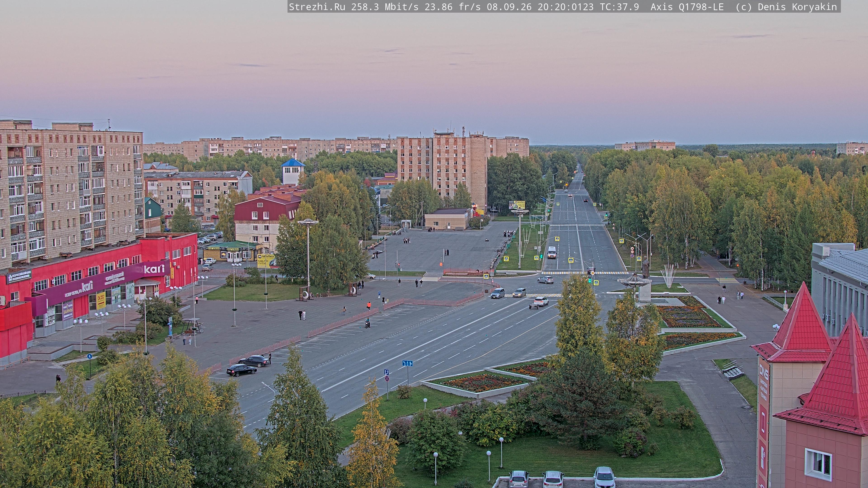Click the Denis Koryakin copyright text
Screen dimensions: 868x488
click(x=797, y=7)
